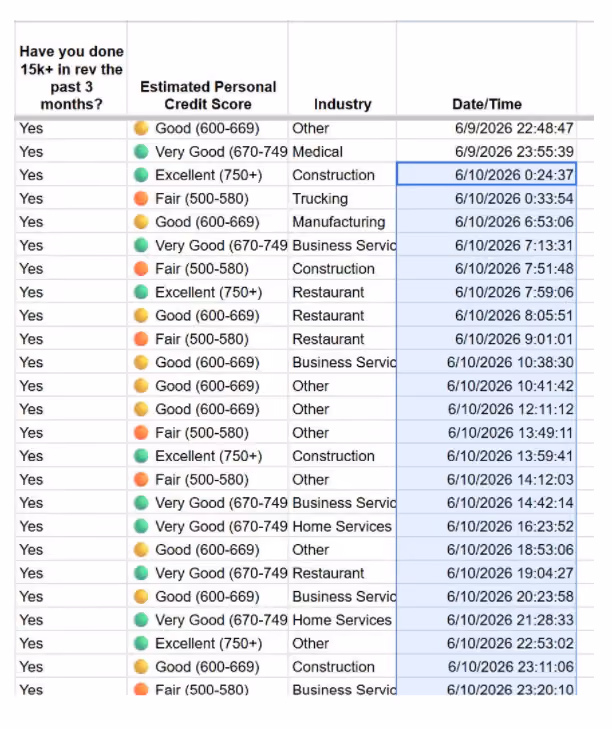Select the cell 6/10/2026 10:38:30
Screen dimensions: 612x729
(486, 362)
